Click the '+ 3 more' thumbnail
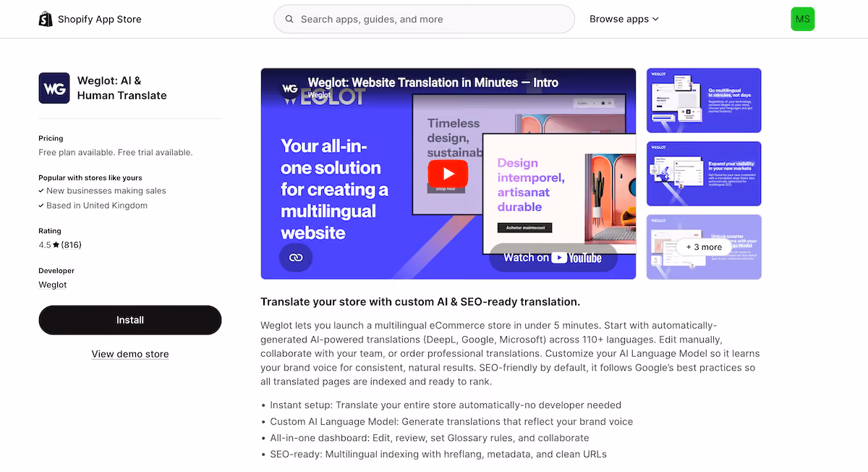The width and height of the screenshot is (868, 472). [704, 247]
